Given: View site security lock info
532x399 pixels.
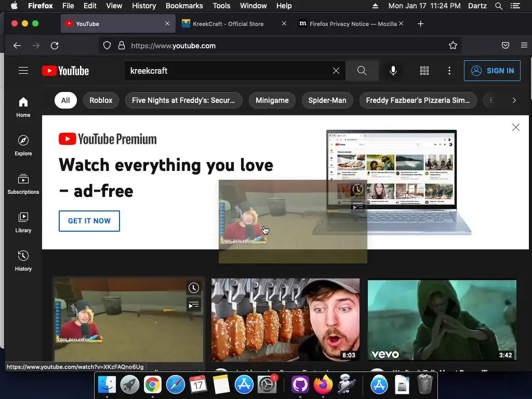Looking at the screenshot, I should pyautogui.click(x=122, y=46).
